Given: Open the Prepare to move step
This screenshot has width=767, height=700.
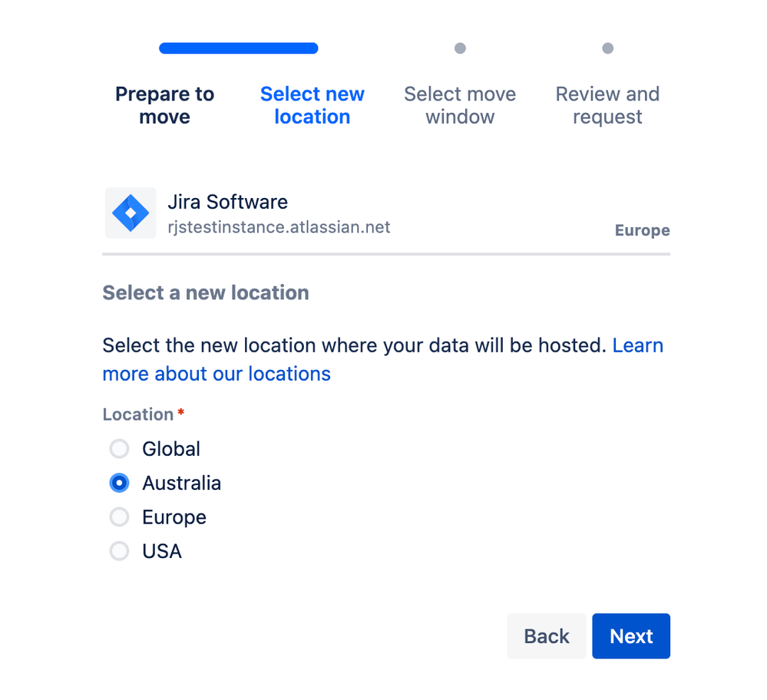Looking at the screenshot, I should coord(164,105).
